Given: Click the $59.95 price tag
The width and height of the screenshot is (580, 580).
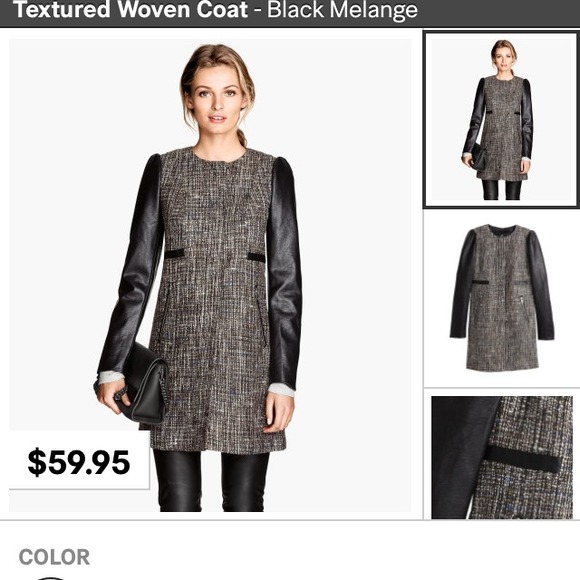Looking at the screenshot, I should [79, 462].
